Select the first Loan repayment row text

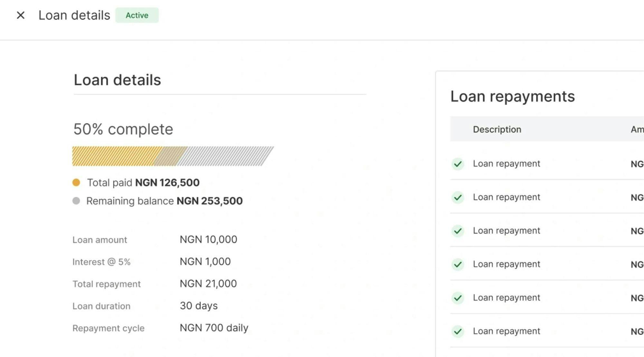coord(506,164)
